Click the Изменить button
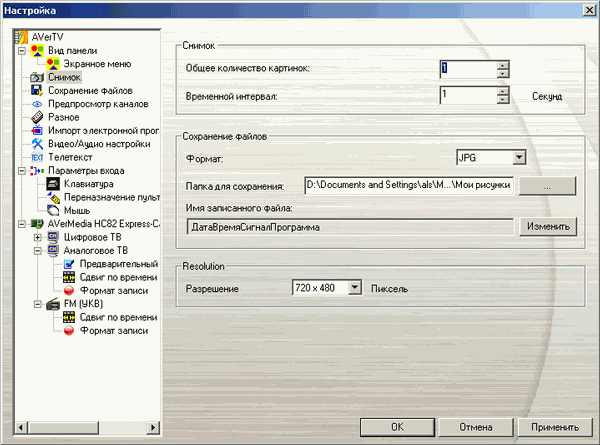Viewport: 600px width, 445px height. (547, 227)
